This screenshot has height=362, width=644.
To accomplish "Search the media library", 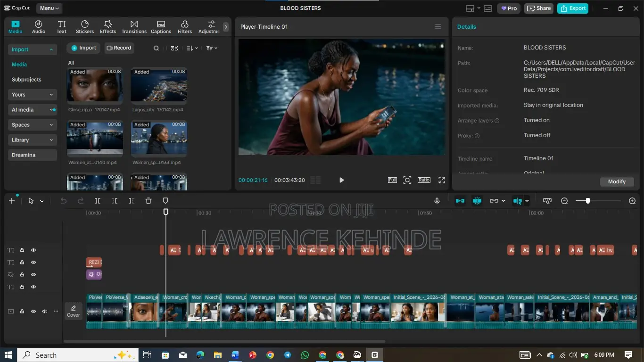I will (x=156, y=48).
